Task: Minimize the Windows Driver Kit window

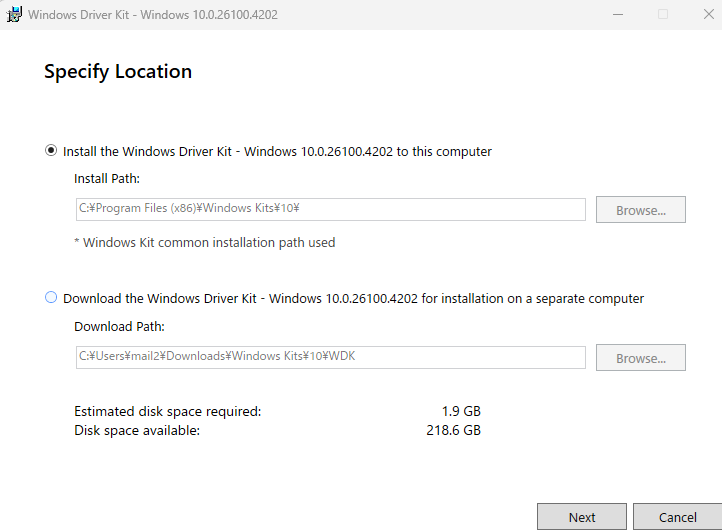Action: [618, 14]
